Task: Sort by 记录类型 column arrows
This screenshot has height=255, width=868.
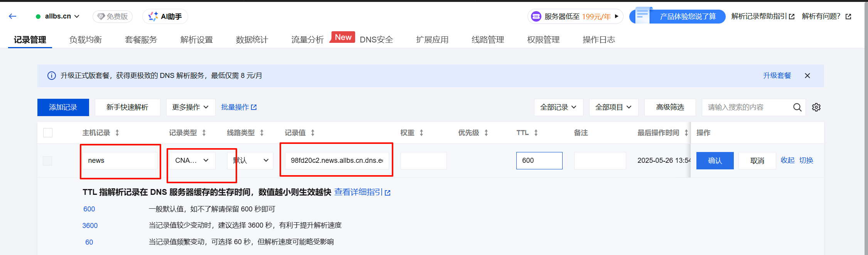Action: [204, 133]
